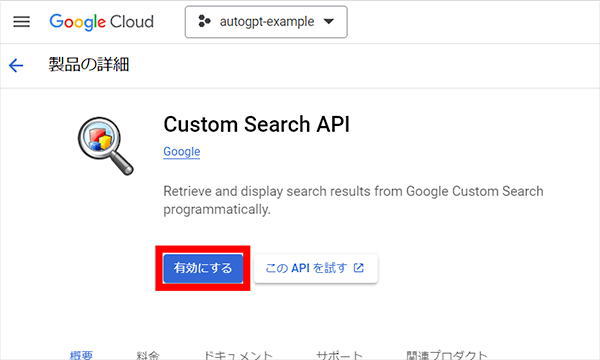Click the Google Cloud logo
600x360 pixels.
(x=101, y=22)
